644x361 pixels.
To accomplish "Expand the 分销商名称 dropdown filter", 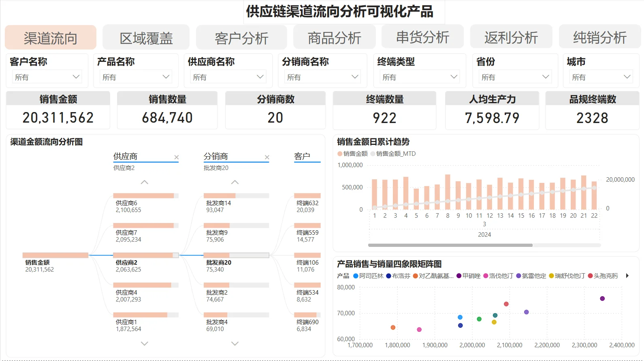I will click(323, 77).
